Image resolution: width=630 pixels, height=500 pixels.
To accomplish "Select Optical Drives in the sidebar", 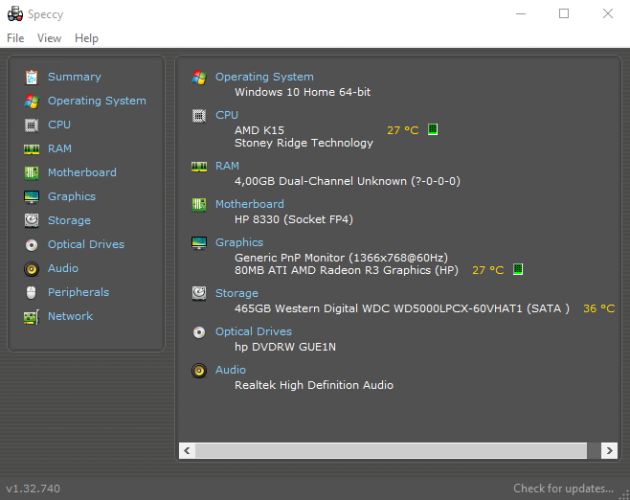I will pos(86,244).
